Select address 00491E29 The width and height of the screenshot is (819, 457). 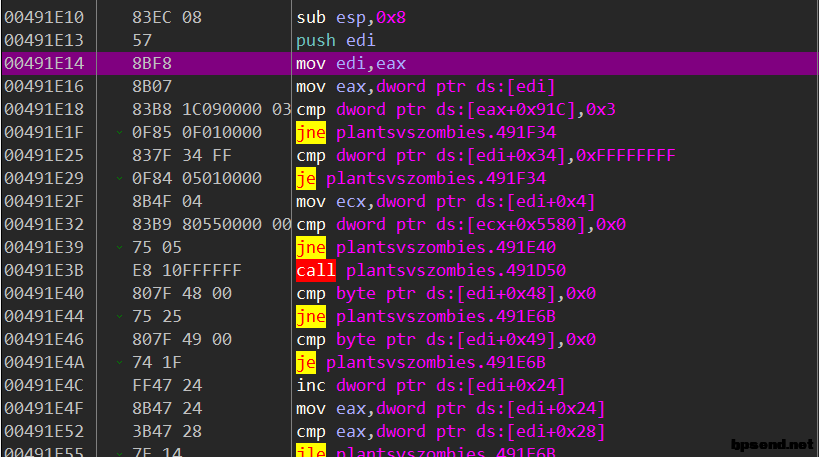pos(44,178)
